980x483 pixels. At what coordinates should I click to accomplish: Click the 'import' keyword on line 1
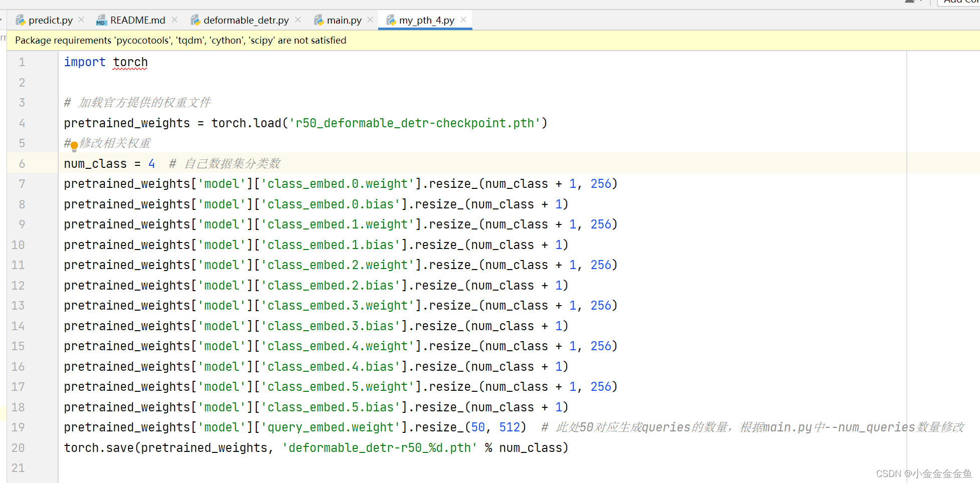[85, 62]
